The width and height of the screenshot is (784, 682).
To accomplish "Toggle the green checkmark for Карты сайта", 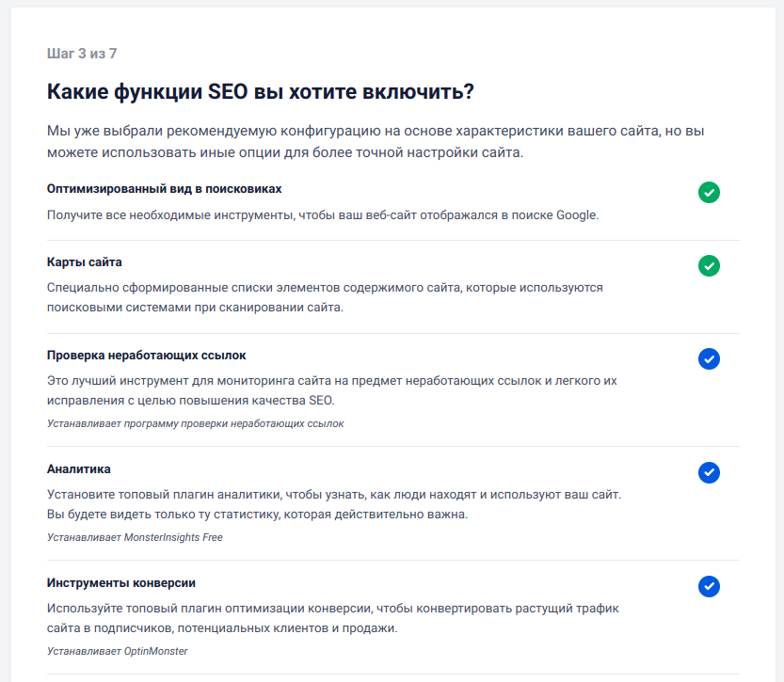I will 709,266.
